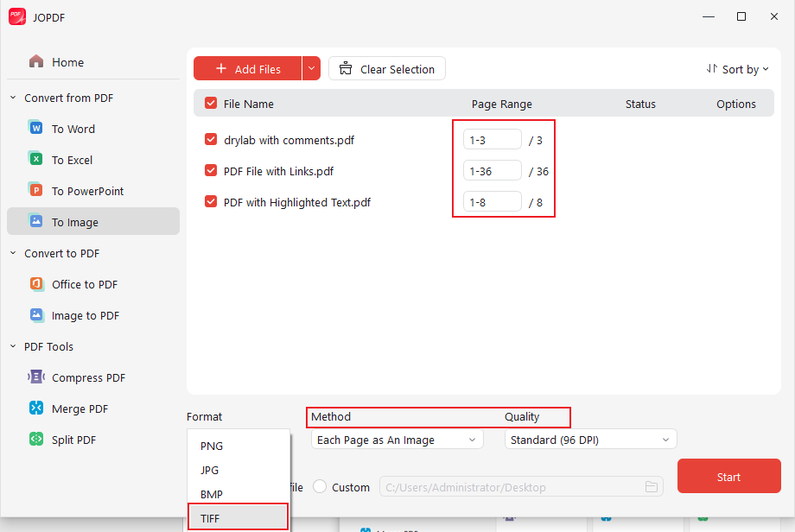795x532 pixels.
Task: Select the Custom output radio button
Action: (x=319, y=487)
